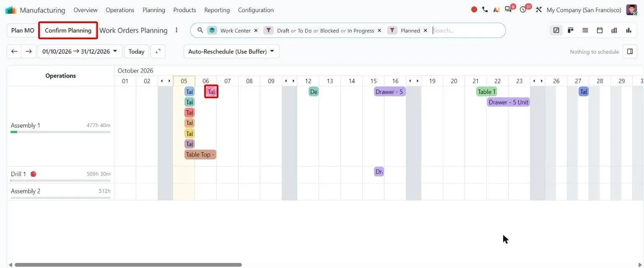Remove the Planned filter facet

pos(425,31)
